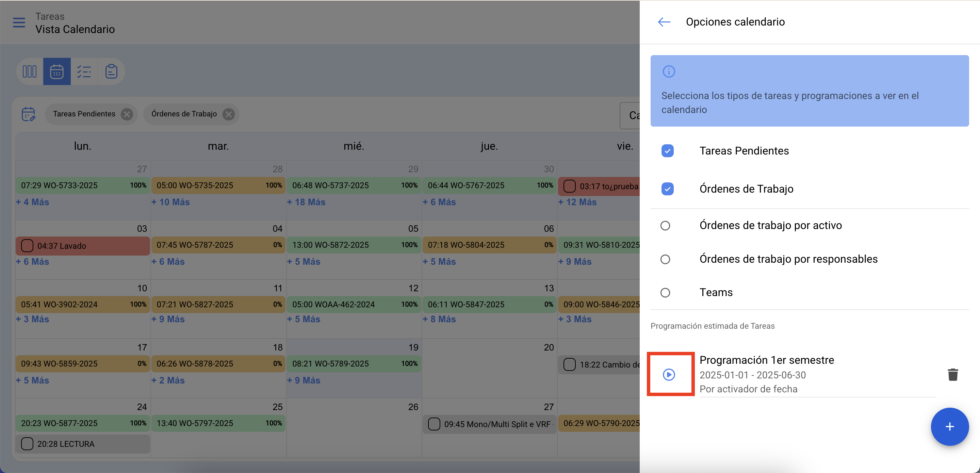Open the clipboard view icon
980x473 pixels.
111,71
